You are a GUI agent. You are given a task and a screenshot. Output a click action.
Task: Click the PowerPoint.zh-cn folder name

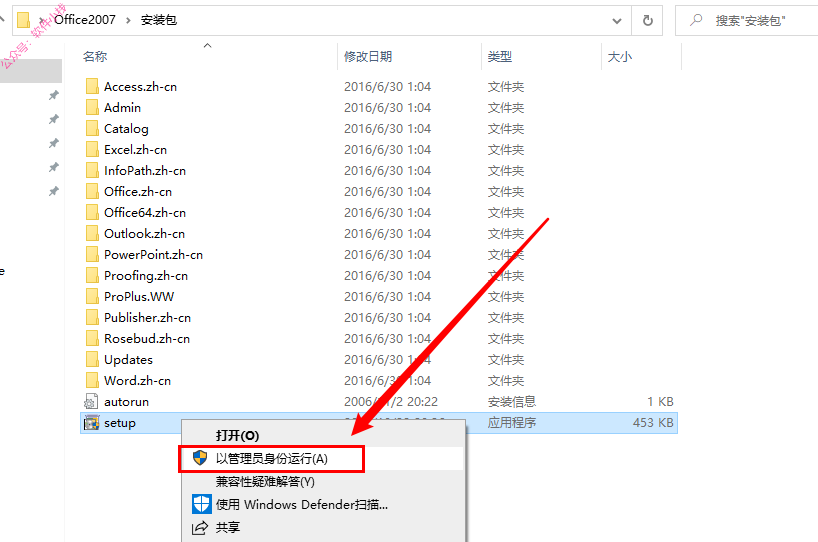pos(153,255)
